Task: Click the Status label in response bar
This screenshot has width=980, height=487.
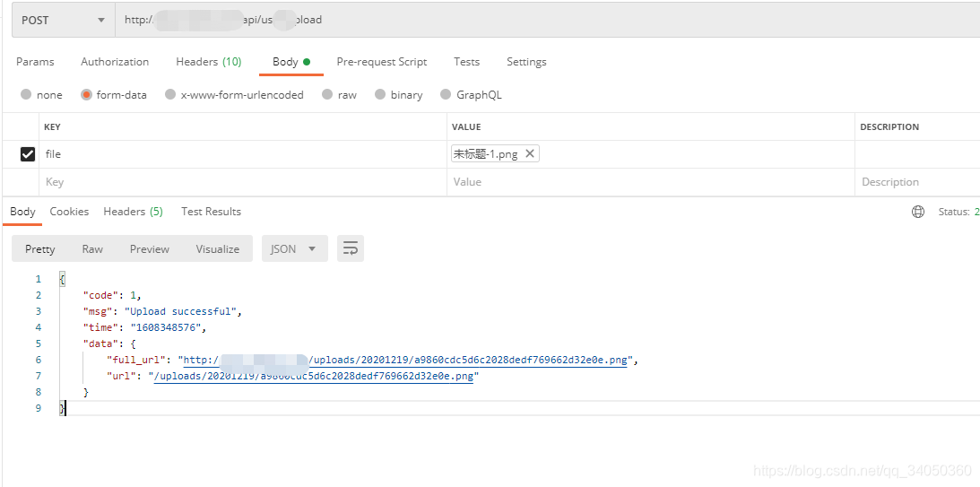Action: pyautogui.click(x=954, y=212)
